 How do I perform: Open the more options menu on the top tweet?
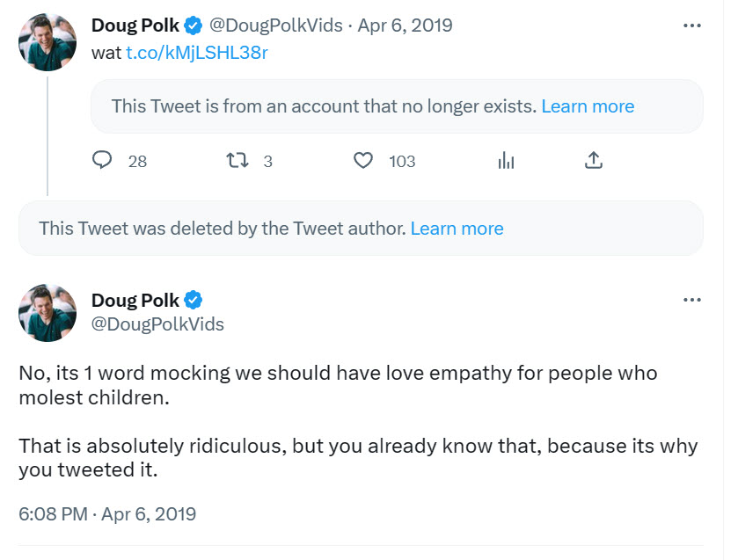(692, 25)
